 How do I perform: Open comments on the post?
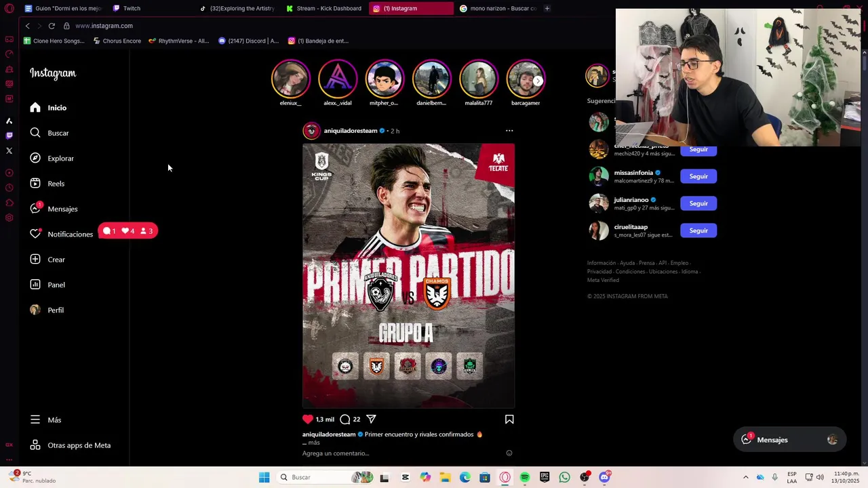point(345,419)
